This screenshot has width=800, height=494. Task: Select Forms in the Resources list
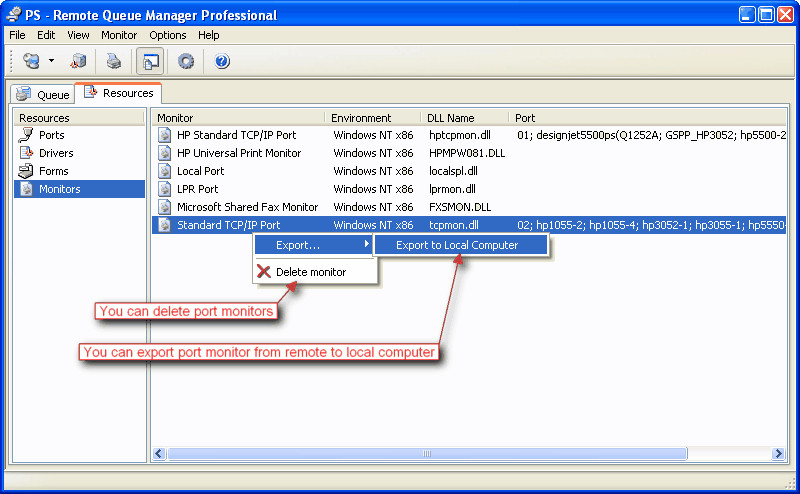tap(53, 171)
